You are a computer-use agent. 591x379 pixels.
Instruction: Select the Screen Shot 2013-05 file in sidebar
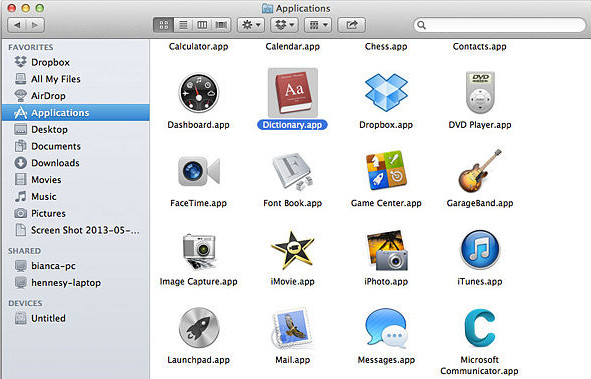(x=75, y=230)
